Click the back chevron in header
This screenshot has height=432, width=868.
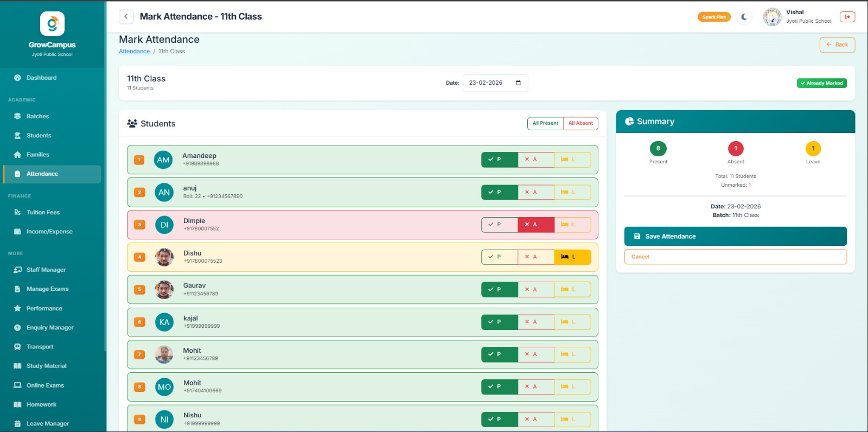click(126, 17)
